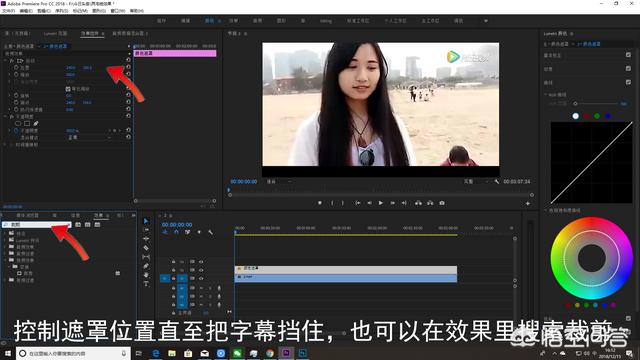Select the Type tool

(146, 284)
